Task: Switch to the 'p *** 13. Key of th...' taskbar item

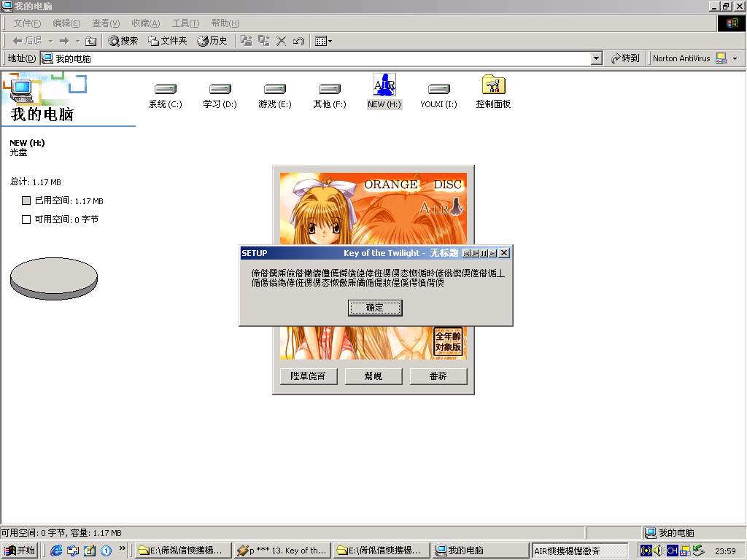Action: click(282, 551)
